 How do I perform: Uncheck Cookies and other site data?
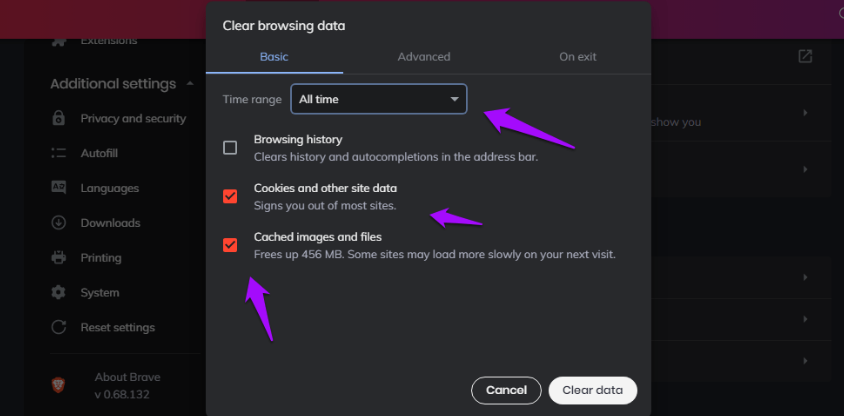click(230, 196)
